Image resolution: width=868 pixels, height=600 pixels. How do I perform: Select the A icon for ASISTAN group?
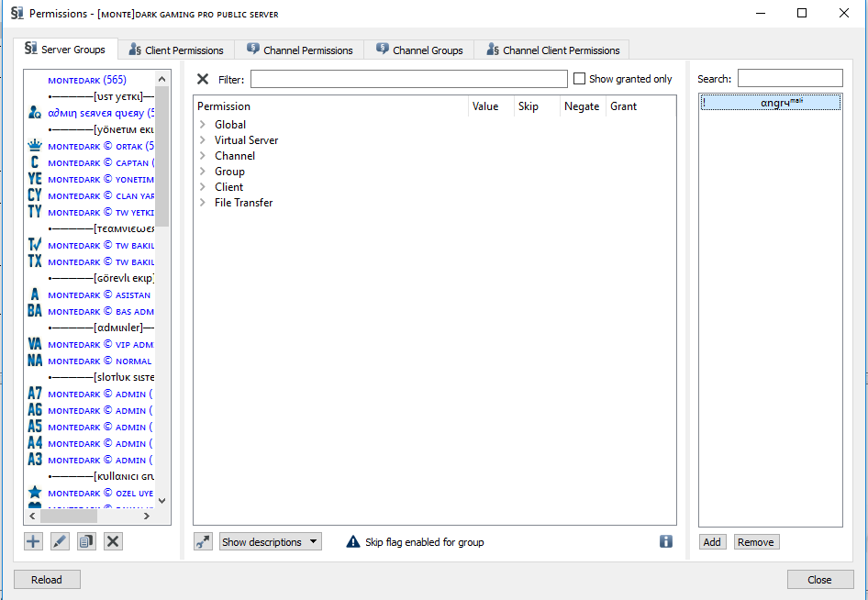click(x=35, y=295)
